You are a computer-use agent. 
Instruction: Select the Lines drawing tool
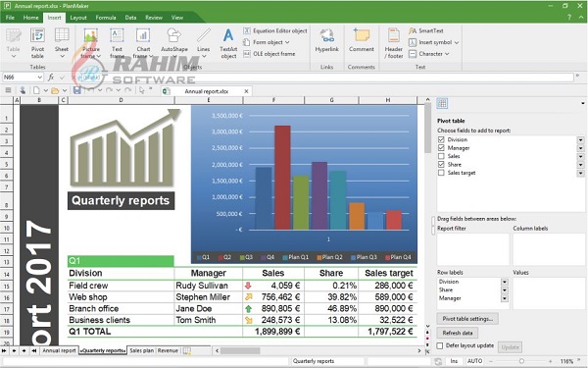coord(204,43)
